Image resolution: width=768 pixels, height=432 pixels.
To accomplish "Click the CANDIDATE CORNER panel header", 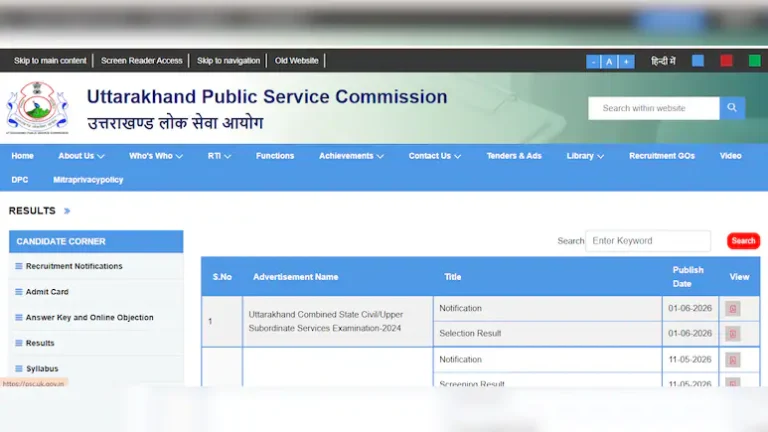I will (x=96, y=241).
